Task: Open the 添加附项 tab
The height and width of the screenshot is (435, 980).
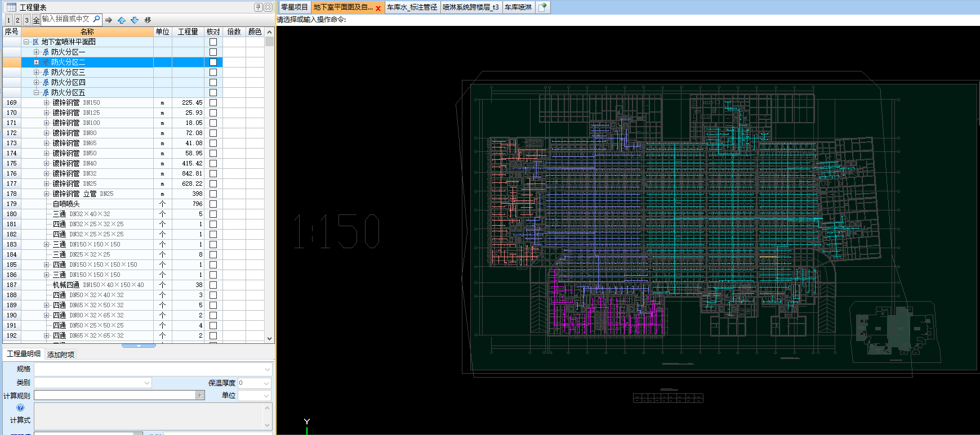Action: point(60,355)
